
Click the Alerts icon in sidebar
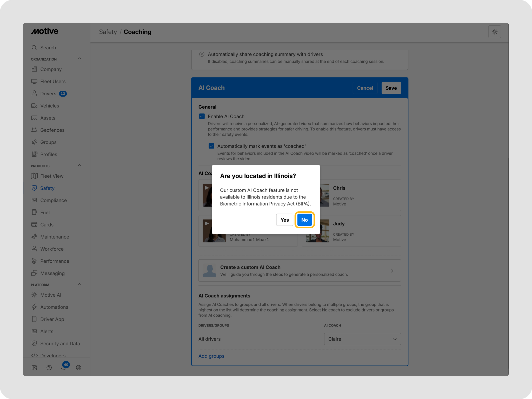tap(34, 331)
